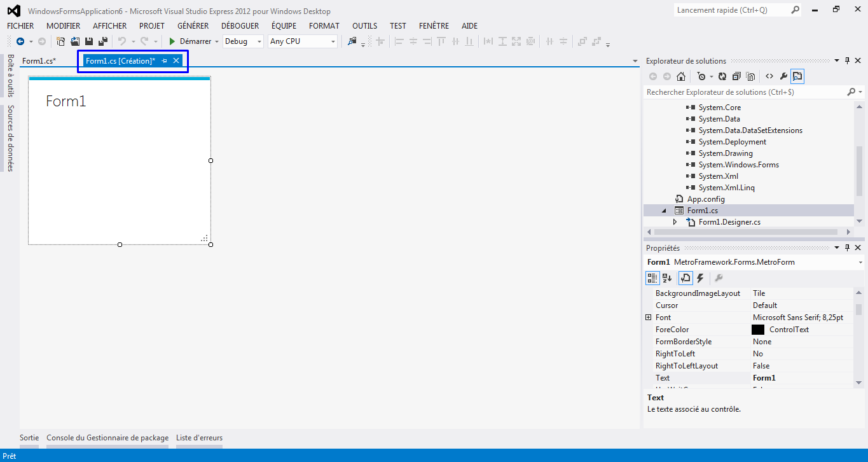This screenshot has width=868, height=462.
Task: Click the Home icon in Solution Explorer
Action: click(681, 76)
